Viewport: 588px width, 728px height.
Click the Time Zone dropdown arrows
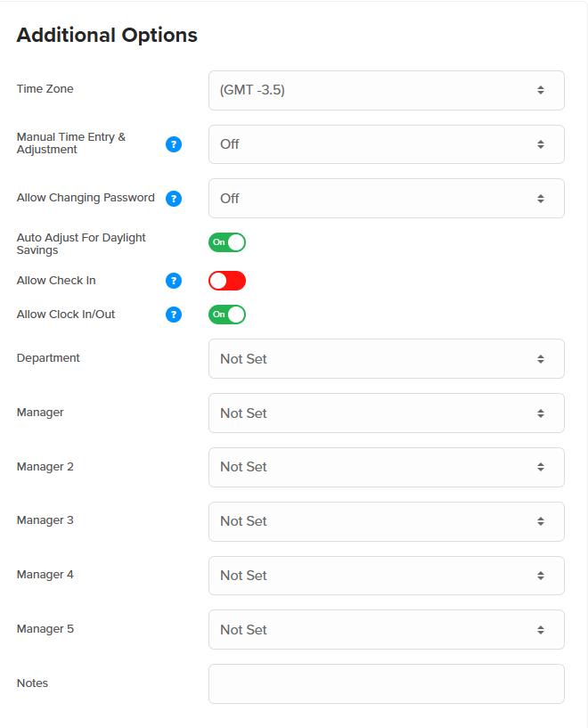pos(541,90)
